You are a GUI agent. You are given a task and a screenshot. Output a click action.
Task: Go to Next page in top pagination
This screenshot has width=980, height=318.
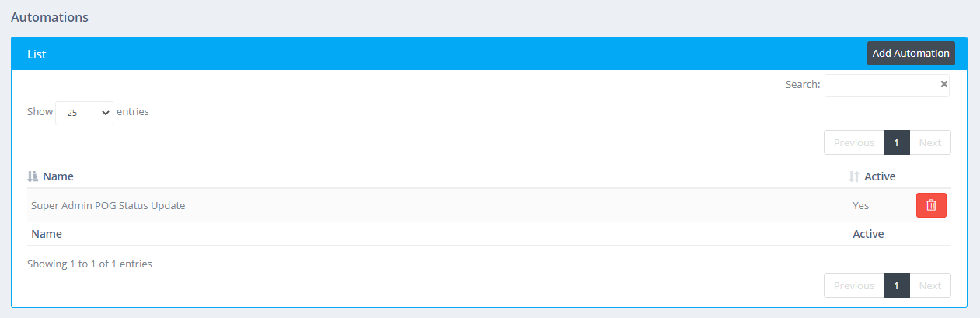[929, 142]
